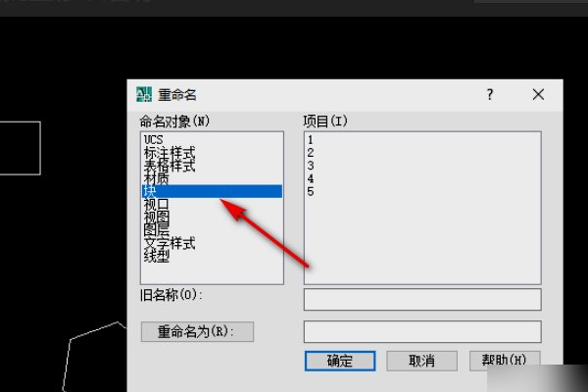Choose item 4 in the 项目 list

[x=310, y=178]
